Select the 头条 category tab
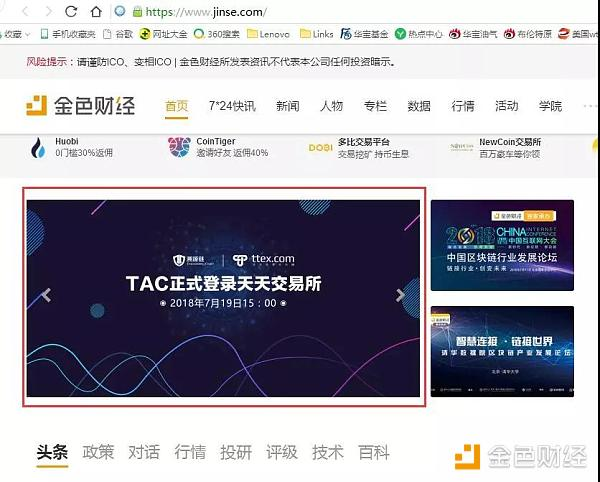The height and width of the screenshot is (482, 600). pyautogui.click(x=52, y=453)
